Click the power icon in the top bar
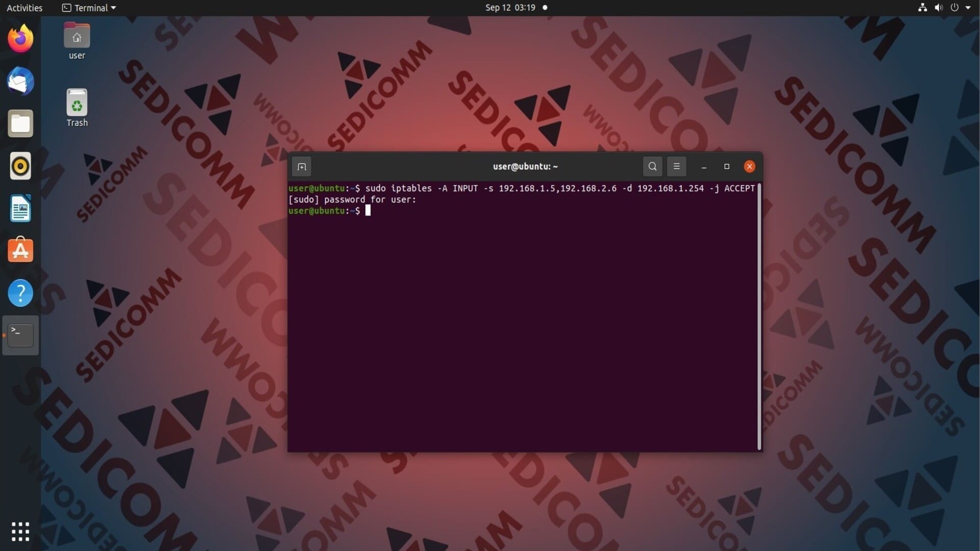980x551 pixels. 954,8
